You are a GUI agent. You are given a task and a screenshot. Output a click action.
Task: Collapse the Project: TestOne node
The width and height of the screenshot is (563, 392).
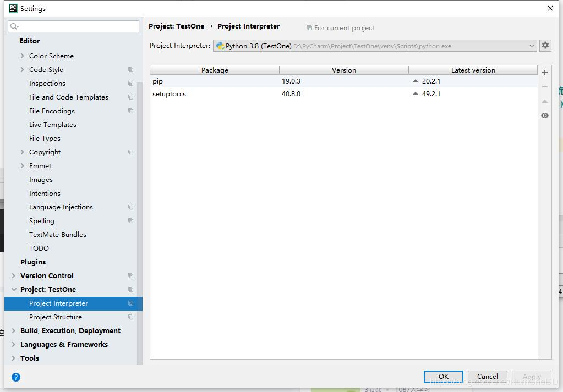(14, 289)
